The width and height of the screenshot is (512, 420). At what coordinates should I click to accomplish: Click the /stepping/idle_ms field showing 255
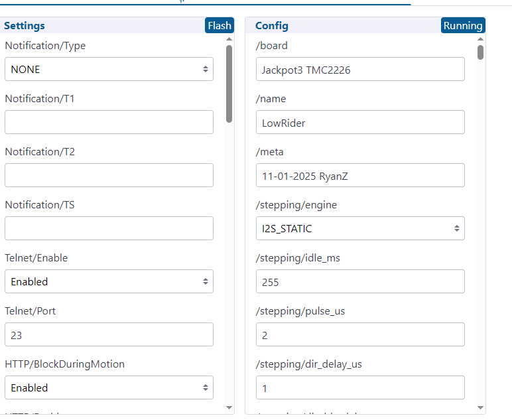[360, 281]
